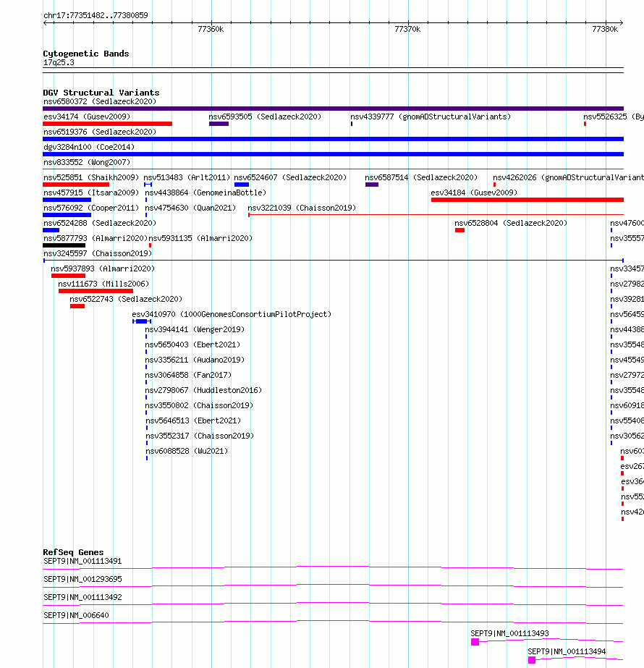644x668 pixels.
Task: Click the nsv4754630 (Quan2021) label
Action: (190, 208)
